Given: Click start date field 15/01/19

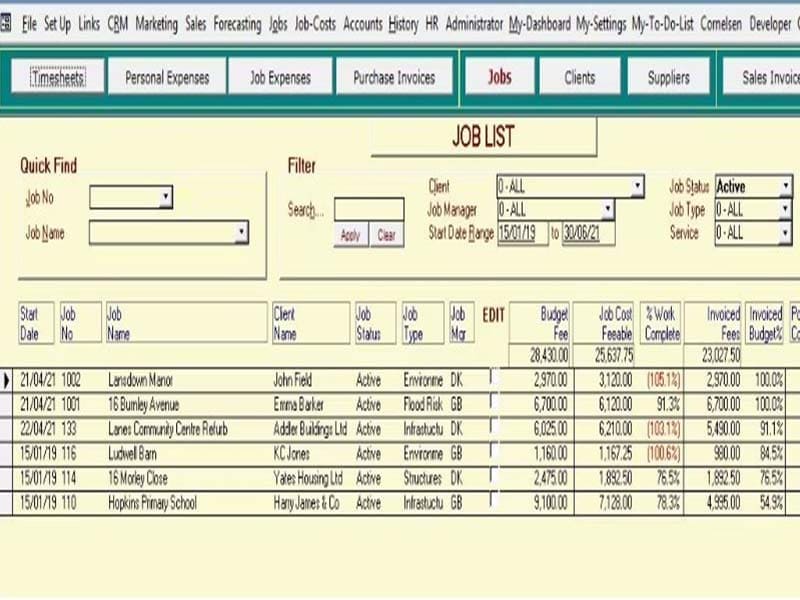Looking at the screenshot, I should [x=522, y=233].
